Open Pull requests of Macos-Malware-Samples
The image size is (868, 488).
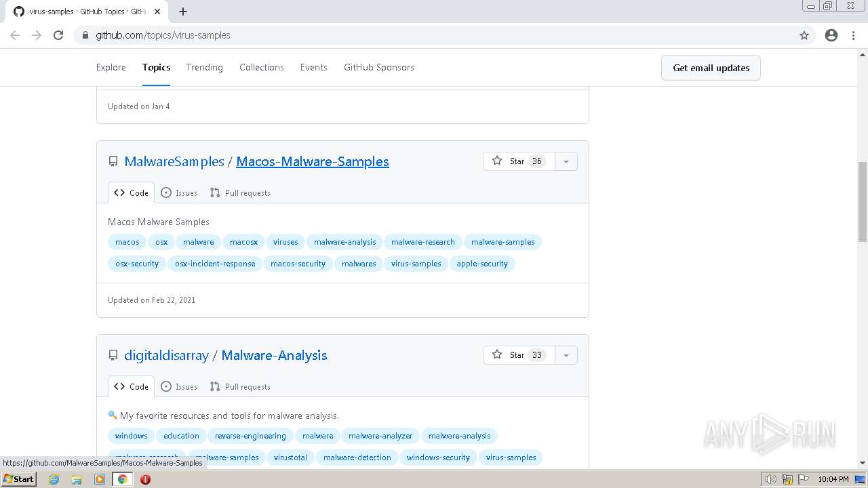coord(240,193)
